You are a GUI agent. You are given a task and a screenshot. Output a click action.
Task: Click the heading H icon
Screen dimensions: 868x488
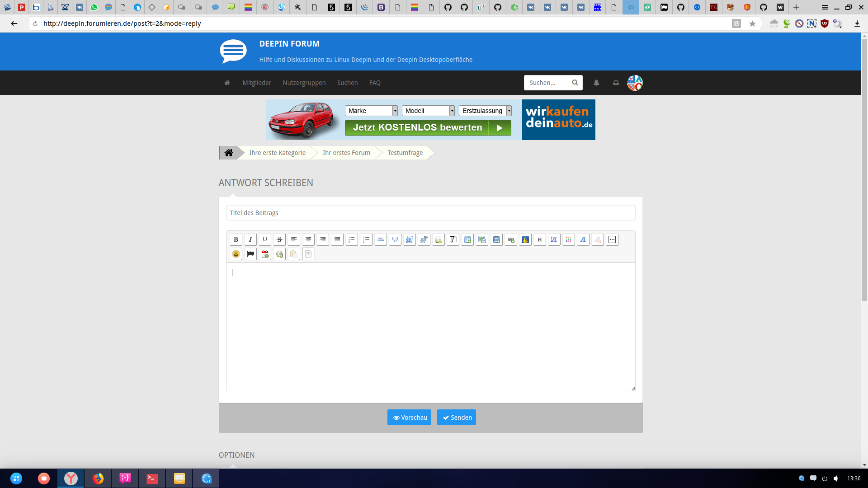(539, 239)
